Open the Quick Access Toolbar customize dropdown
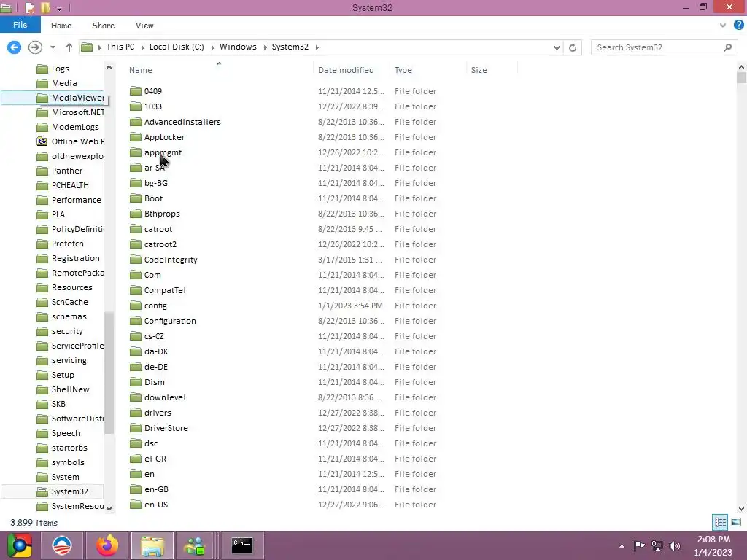The height and width of the screenshot is (560, 747). [59, 8]
